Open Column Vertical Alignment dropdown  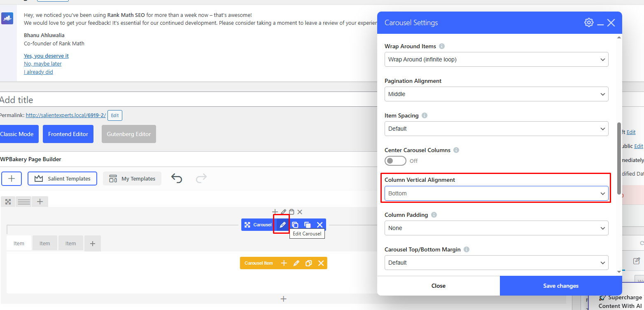(496, 193)
